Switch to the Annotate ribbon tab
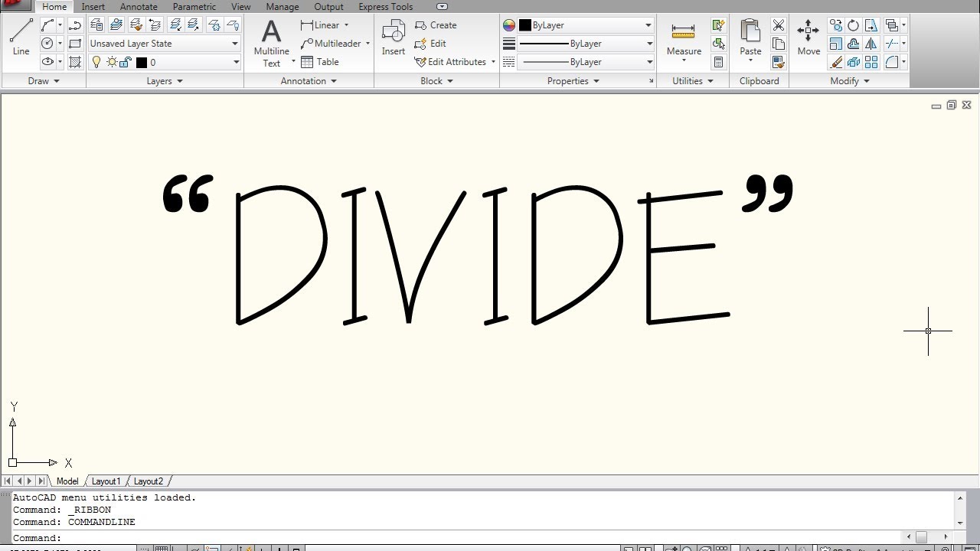 [139, 7]
